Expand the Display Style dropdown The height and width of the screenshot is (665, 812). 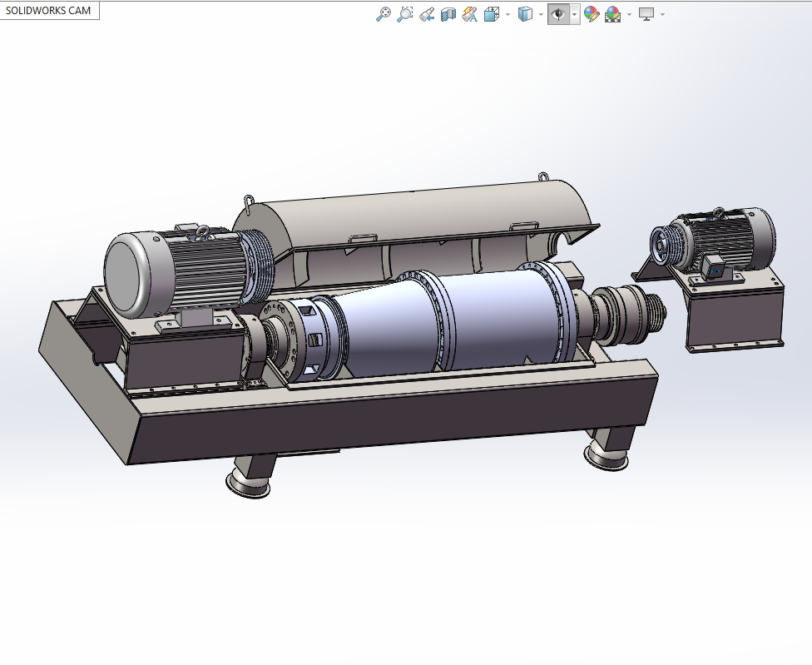[x=542, y=13]
